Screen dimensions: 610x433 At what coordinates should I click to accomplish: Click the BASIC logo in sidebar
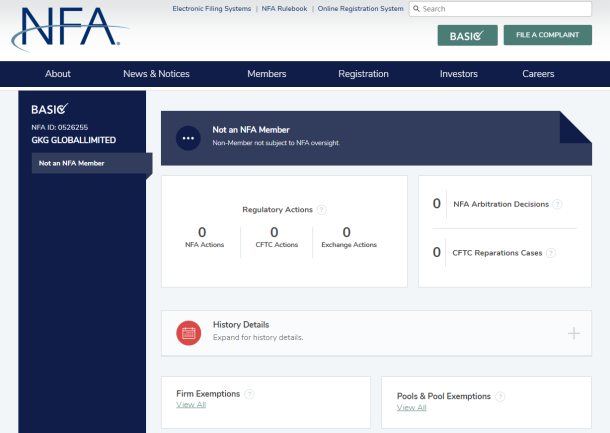click(50, 109)
